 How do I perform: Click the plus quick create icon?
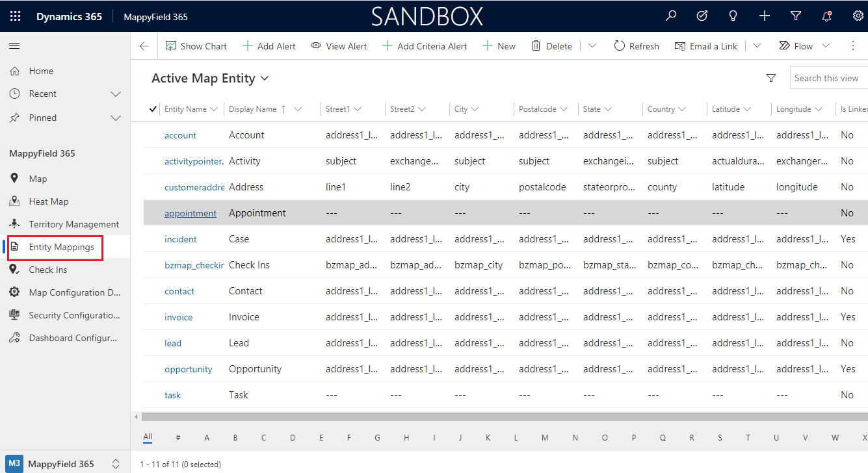(765, 16)
